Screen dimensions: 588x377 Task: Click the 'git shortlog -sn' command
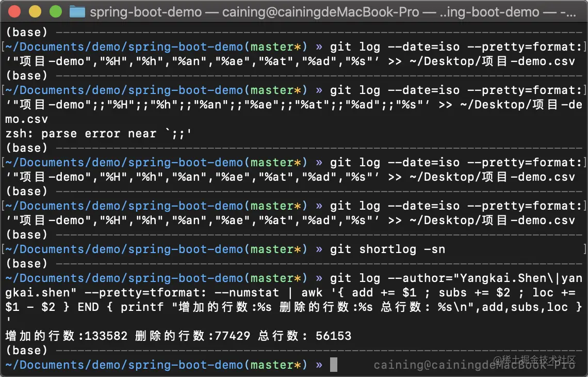pos(387,249)
